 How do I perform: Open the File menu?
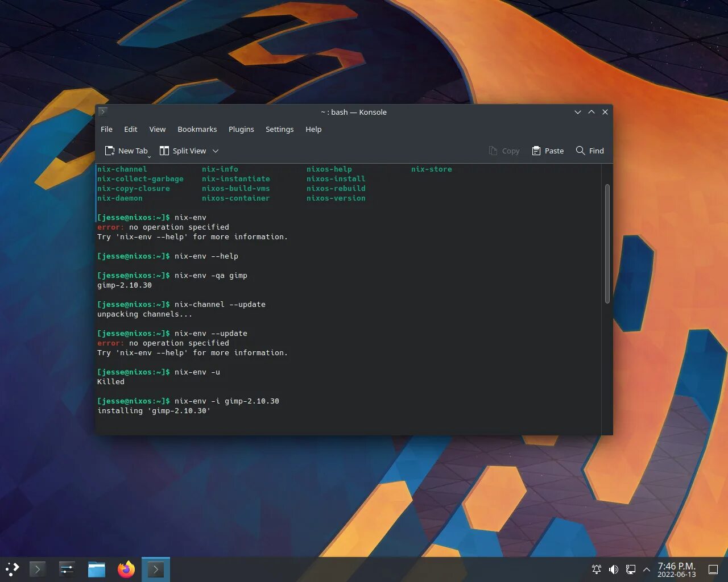coord(106,129)
